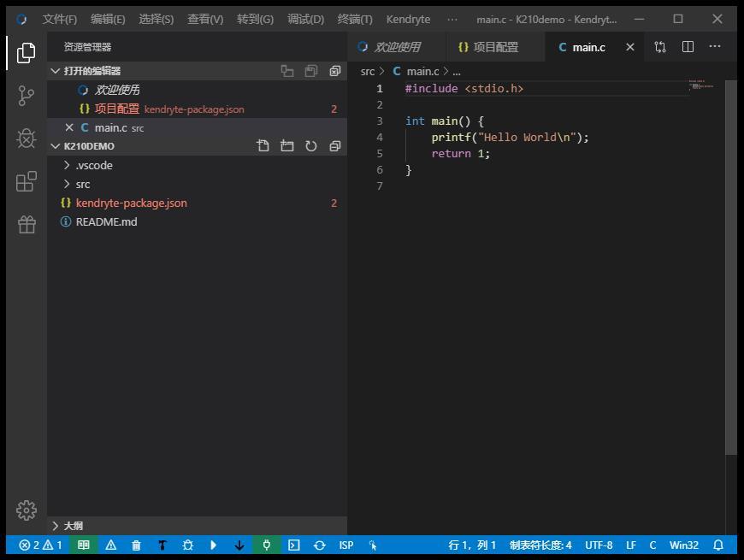Screen dimensions: 744x560
Task: Click the play run icon in status bar
Action: coord(214,545)
